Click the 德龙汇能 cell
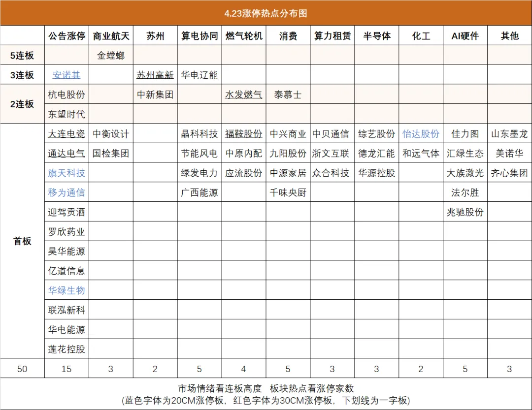The width and height of the screenshot is (532, 410). coord(377,154)
